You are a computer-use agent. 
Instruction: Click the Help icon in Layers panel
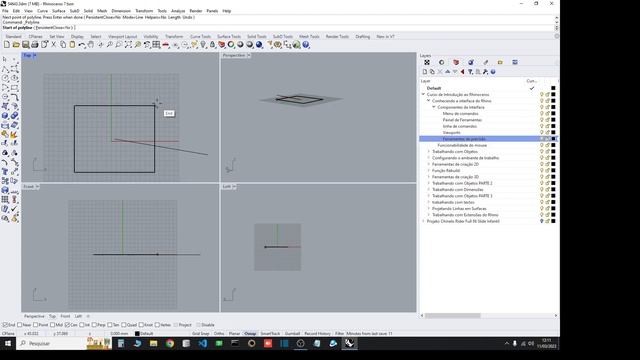pyautogui.click(x=493, y=72)
